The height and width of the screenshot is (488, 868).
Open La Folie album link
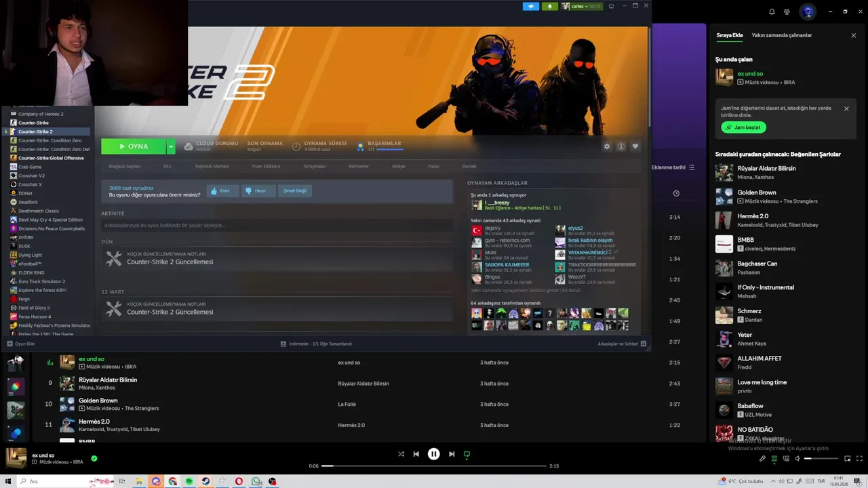click(x=347, y=405)
